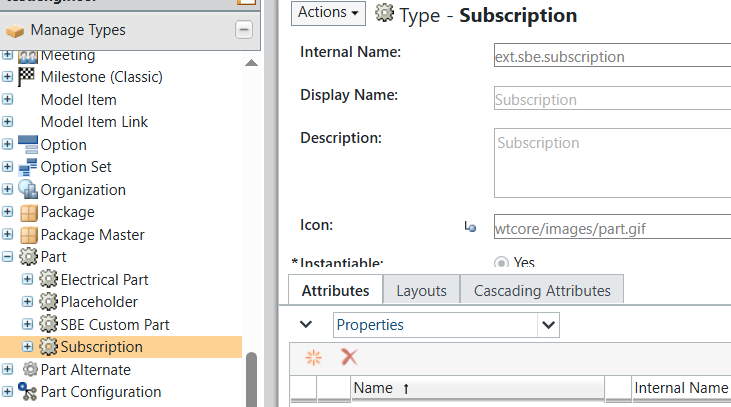Expand the Electrical Part node
This screenshot has height=407, width=731.
click(27, 280)
